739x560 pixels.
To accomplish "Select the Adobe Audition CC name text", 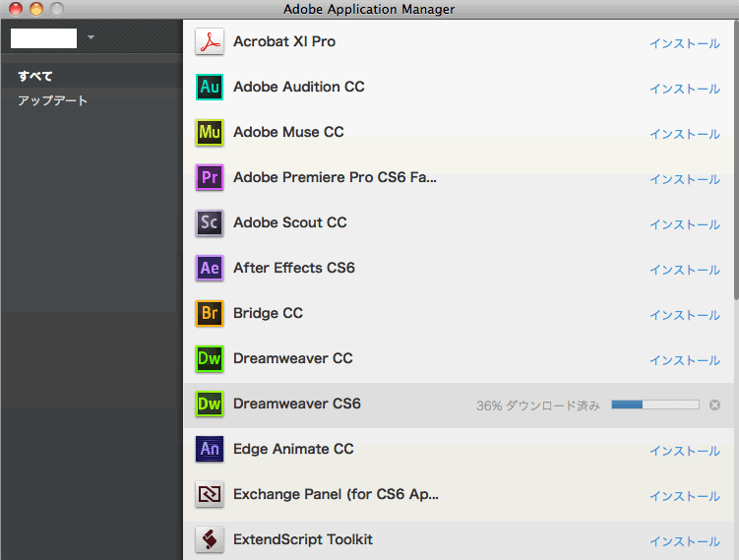I will (299, 87).
